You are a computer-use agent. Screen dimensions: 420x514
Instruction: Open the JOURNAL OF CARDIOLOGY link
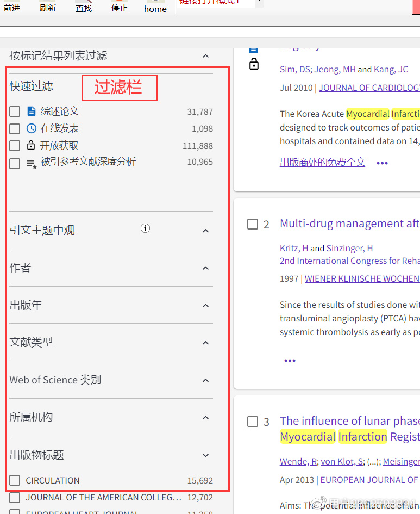(x=369, y=88)
